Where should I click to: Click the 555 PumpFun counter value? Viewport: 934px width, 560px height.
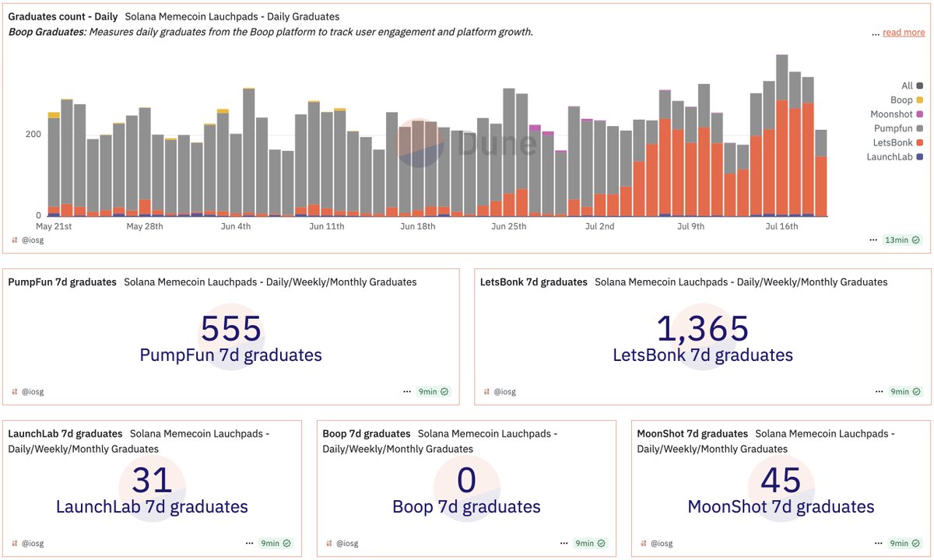(231, 329)
